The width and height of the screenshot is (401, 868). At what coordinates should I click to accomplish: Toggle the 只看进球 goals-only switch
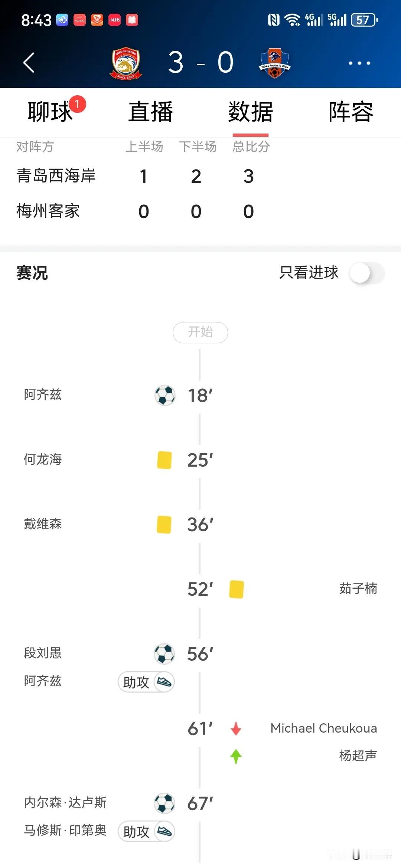[367, 273]
